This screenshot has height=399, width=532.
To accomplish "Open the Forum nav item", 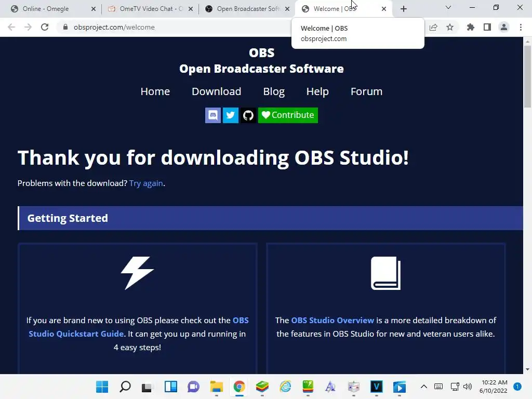I will [366, 91].
